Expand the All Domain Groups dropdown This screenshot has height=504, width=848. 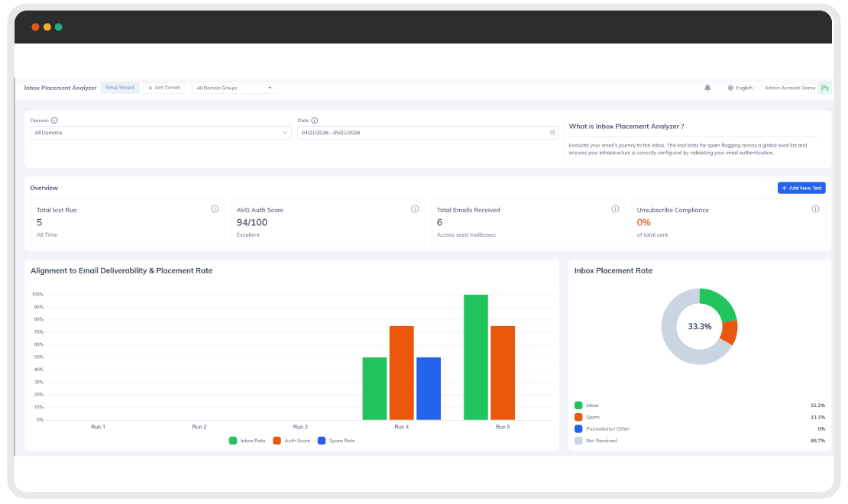click(234, 88)
